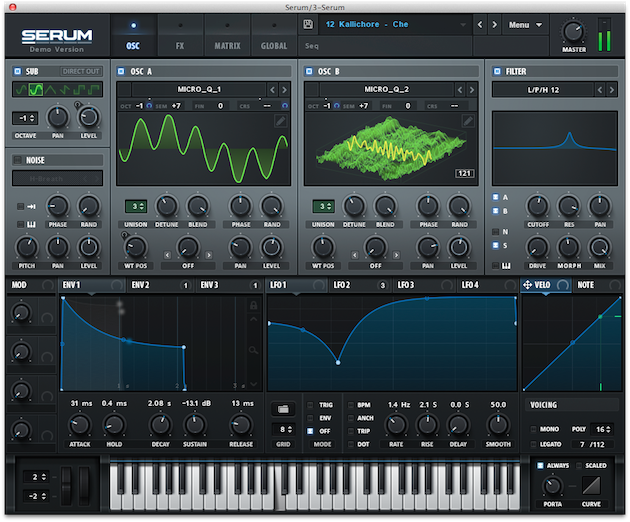The height and width of the screenshot is (522, 630).
Task: Click the portamento curve shape display
Action: (x=591, y=485)
